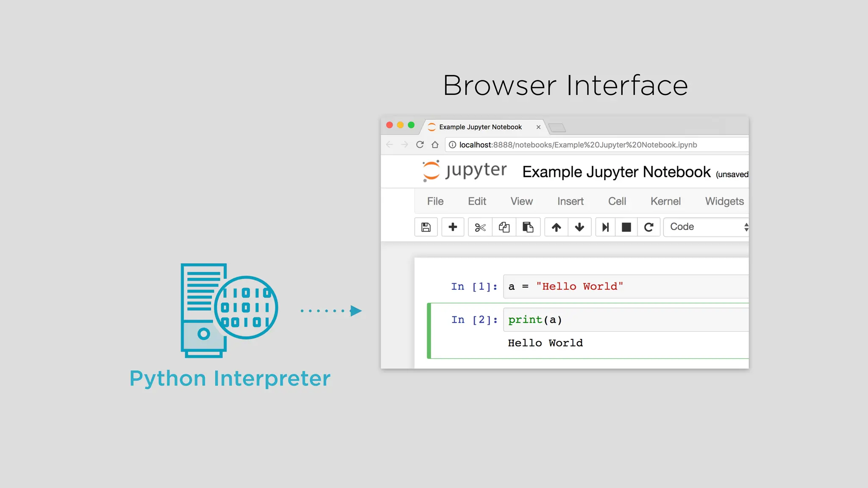
Task: Click the Jupyter logo
Action: point(465,171)
